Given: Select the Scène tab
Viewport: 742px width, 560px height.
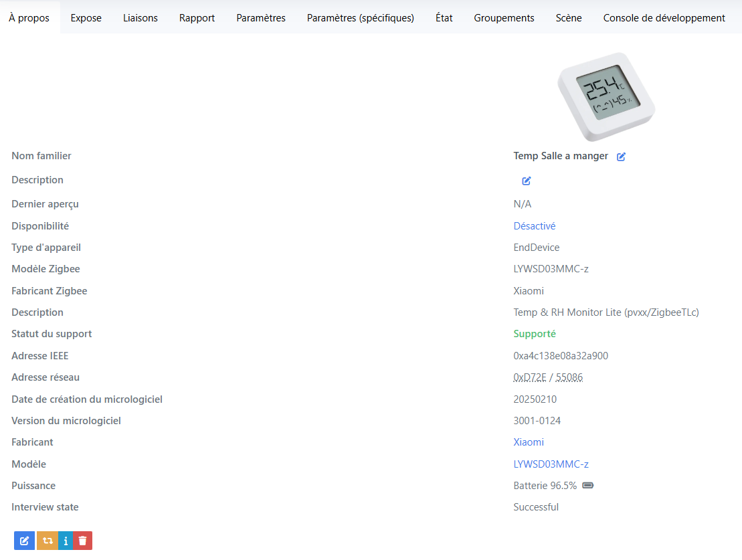Looking at the screenshot, I should coord(569,18).
